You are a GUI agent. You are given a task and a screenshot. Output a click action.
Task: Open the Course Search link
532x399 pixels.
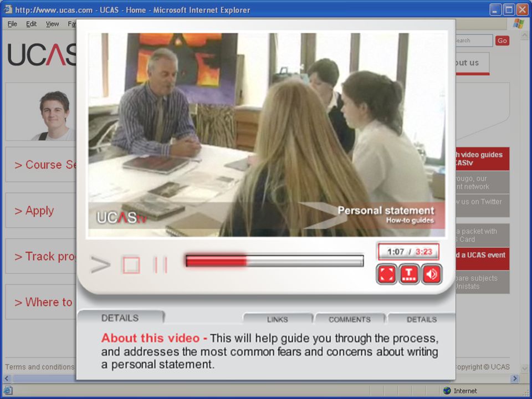point(41,165)
